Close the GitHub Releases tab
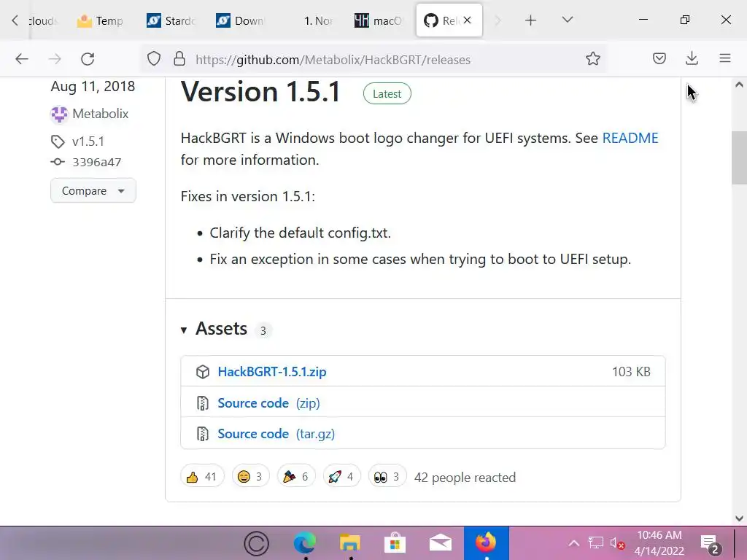The height and width of the screenshot is (560, 747). 468,20
